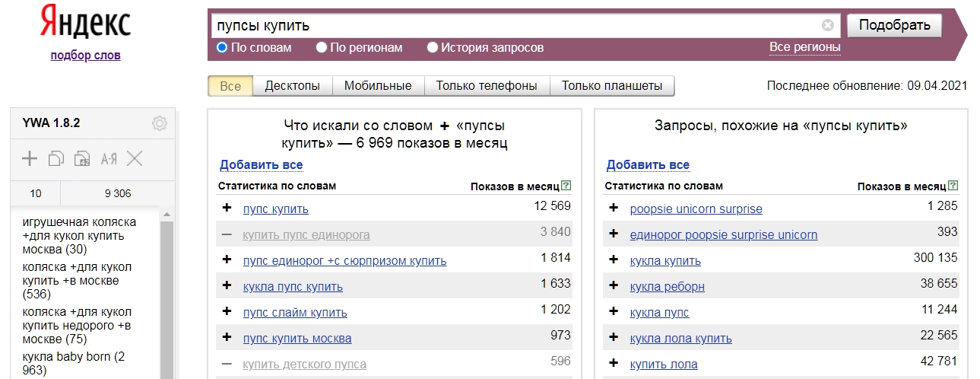Viewport: 980px width, 379px height.
Task: Open 'купить детского пупса' link
Action: tap(305, 364)
